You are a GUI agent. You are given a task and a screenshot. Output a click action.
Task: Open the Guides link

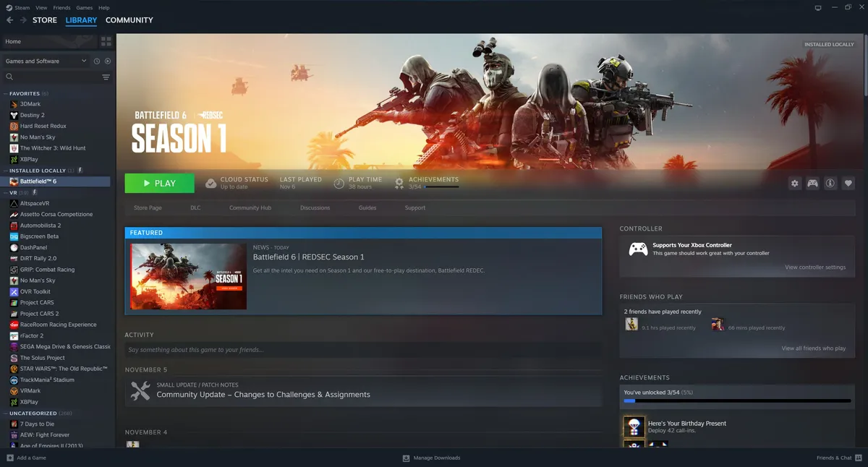tap(367, 208)
